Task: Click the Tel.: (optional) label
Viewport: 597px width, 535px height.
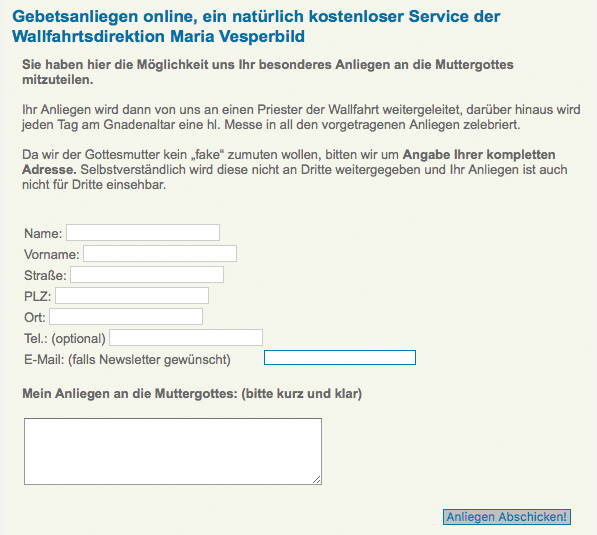Action: (65, 339)
